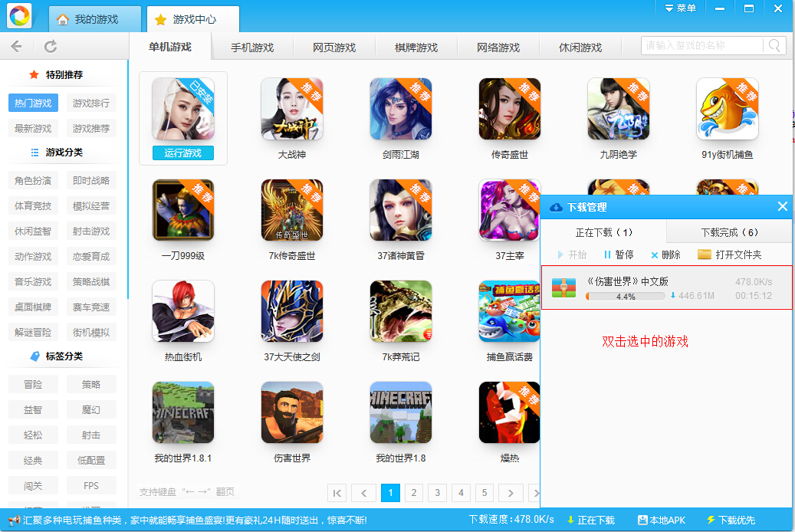This screenshot has width=795, height=532.
Task: Click the download manager cloud icon
Action: tap(556, 207)
